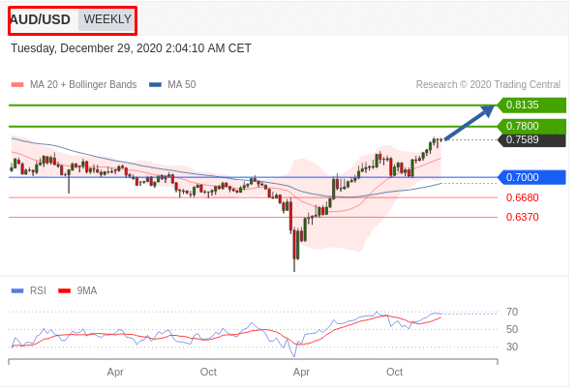Click the RSI 70 level label

(x=512, y=313)
